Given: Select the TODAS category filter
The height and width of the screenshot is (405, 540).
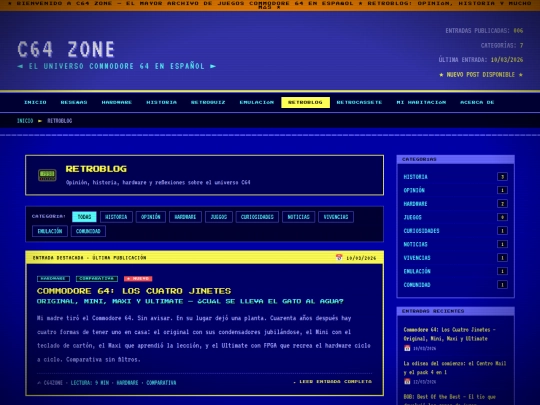Looking at the screenshot, I should [x=84, y=217].
